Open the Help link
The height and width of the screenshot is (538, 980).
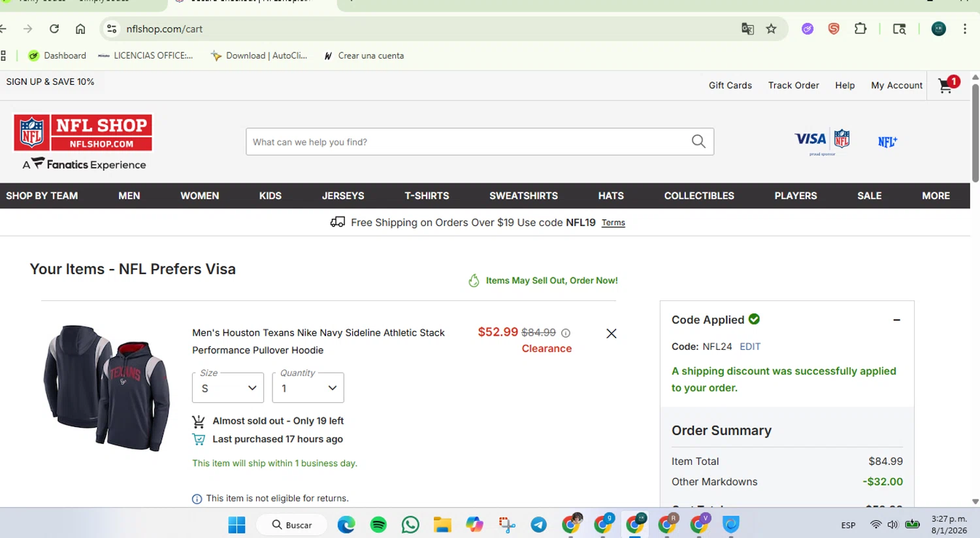click(845, 86)
